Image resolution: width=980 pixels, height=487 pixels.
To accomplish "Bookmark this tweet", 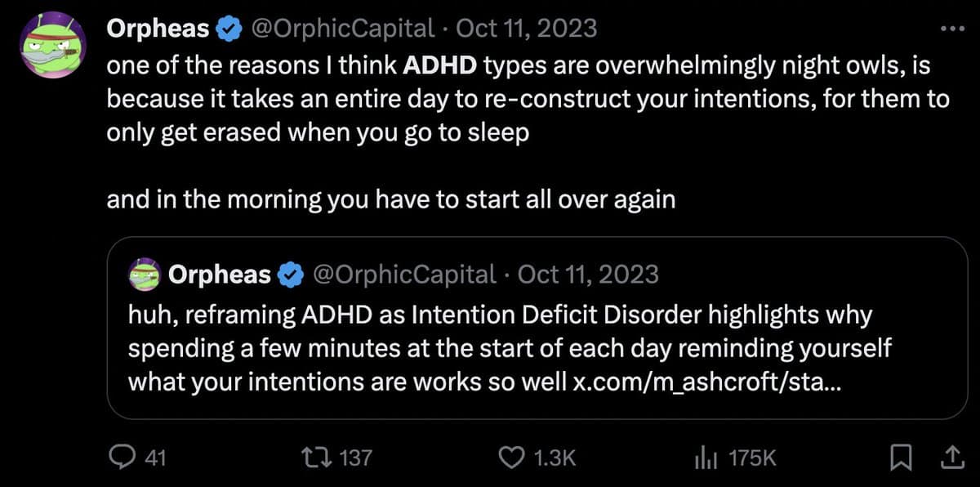I will (x=901, y=459).
